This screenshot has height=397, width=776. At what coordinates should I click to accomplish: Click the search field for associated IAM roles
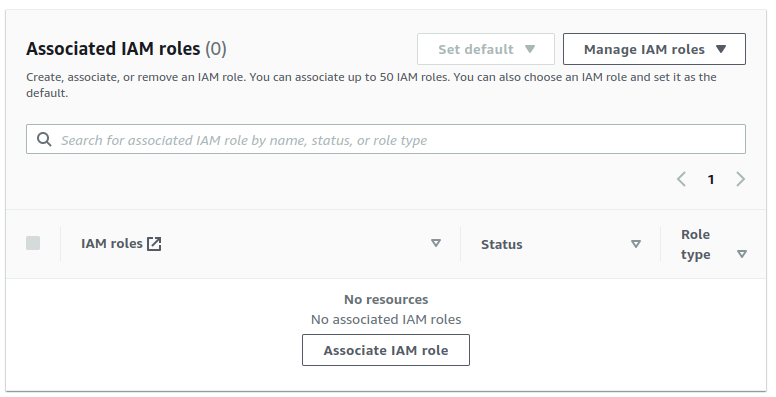coord(386,139)
